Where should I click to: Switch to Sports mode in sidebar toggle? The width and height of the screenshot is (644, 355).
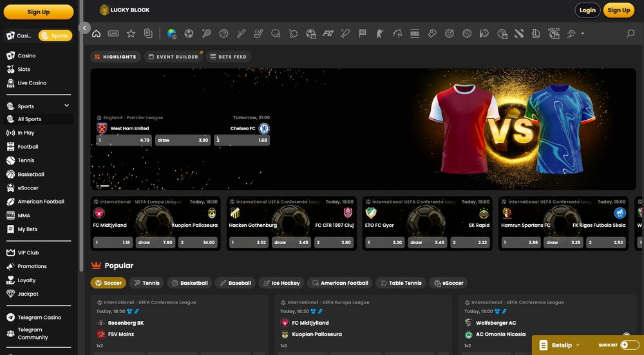55,35
